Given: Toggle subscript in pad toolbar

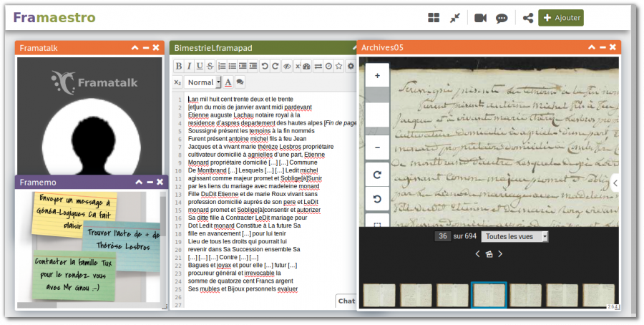Looking at the screenshot, I should [177, 82].
